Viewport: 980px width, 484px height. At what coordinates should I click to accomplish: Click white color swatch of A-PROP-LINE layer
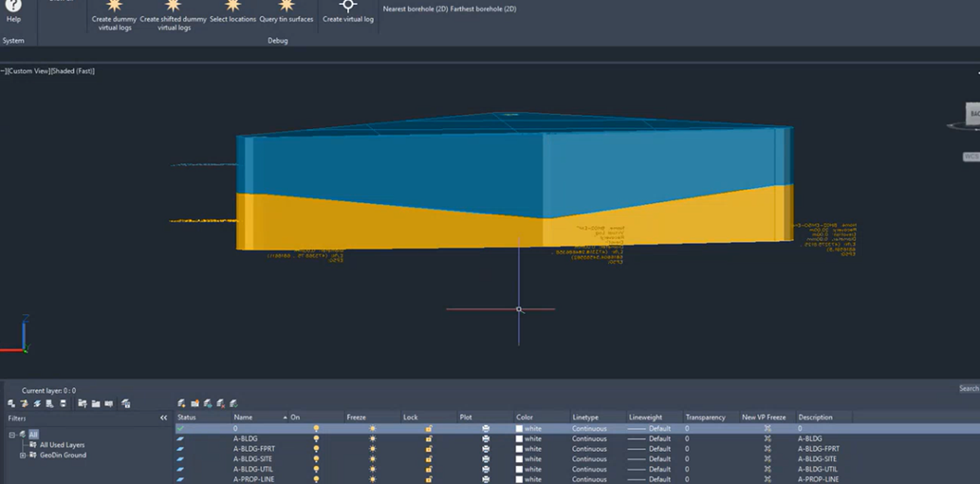[520, 479]
